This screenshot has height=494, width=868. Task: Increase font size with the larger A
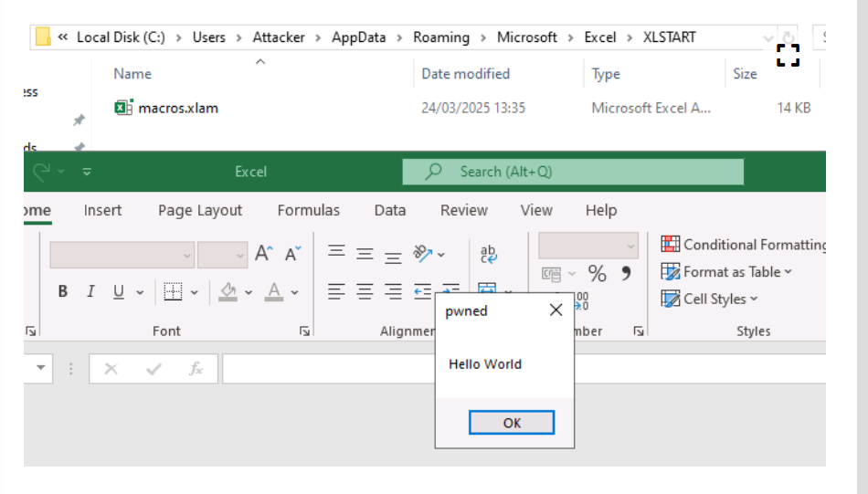click(264, 253)
